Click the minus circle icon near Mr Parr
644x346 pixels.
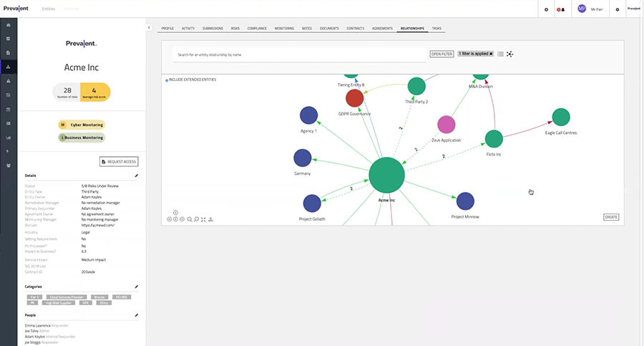pos(618,9)
